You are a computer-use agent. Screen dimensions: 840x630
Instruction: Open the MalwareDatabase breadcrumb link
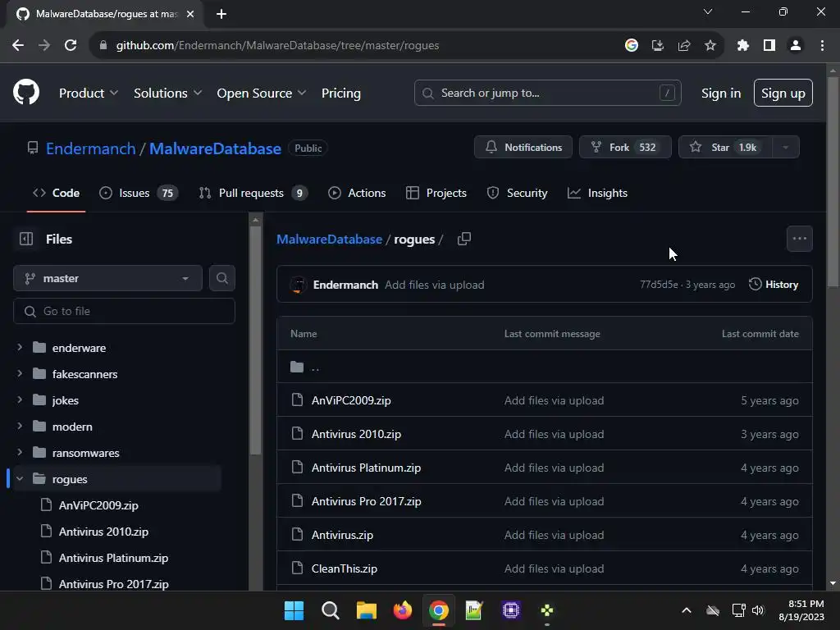point(330,239)
